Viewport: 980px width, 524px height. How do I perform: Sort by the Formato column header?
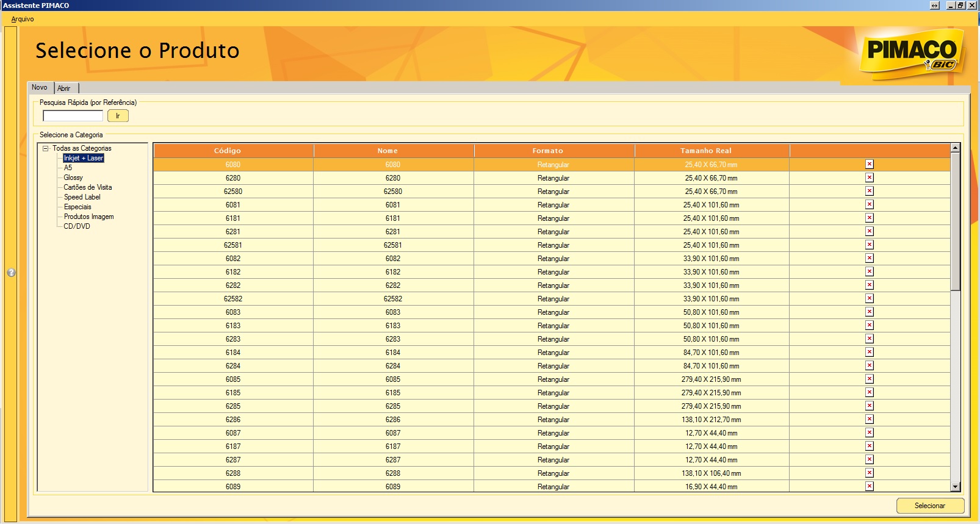555,151
